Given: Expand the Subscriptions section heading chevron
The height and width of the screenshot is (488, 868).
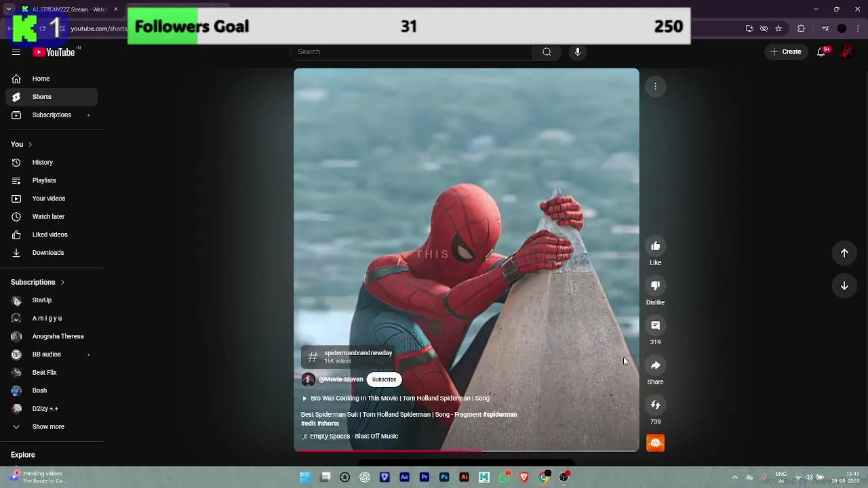Looking at the screenshot, I should 62,283.
